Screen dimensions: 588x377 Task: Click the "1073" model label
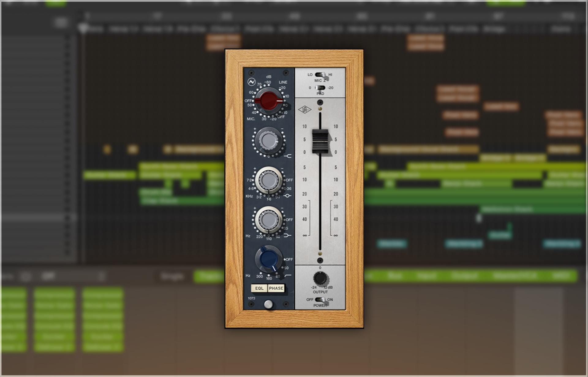click(x=251, y=298)
